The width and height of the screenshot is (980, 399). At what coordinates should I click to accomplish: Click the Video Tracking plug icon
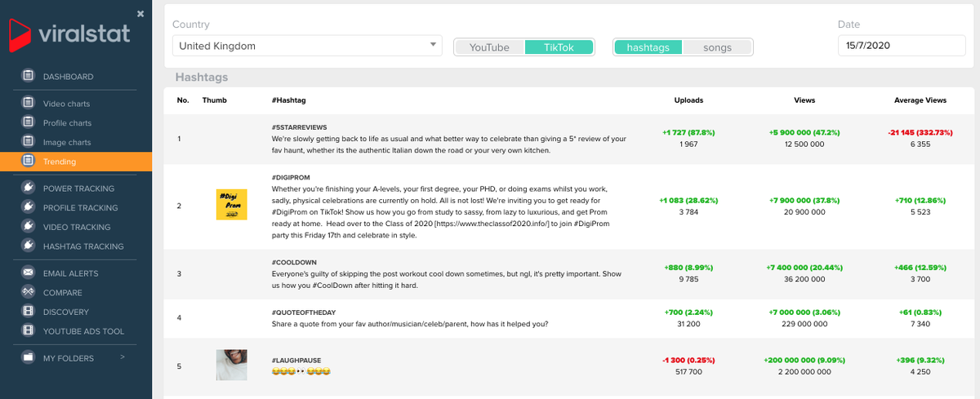point(29,227)
